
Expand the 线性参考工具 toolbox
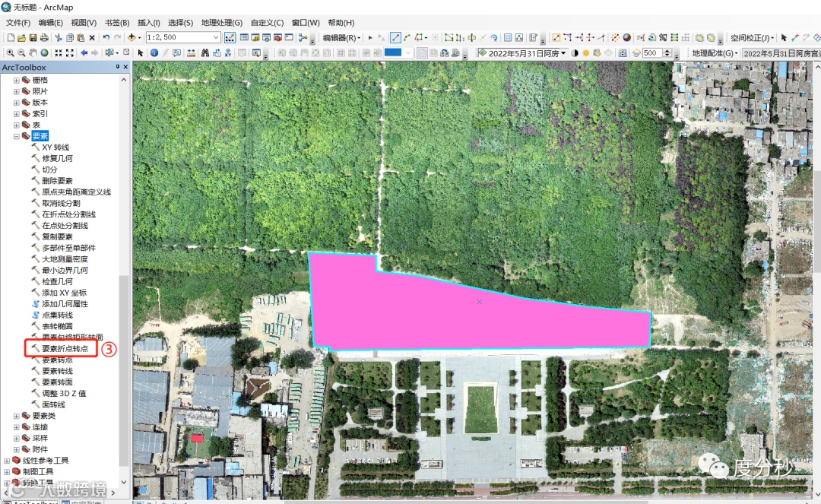(x=6, y=461)
